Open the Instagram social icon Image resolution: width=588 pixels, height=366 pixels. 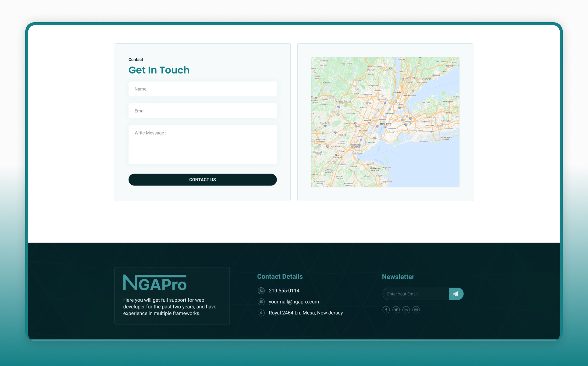[416, 310]
